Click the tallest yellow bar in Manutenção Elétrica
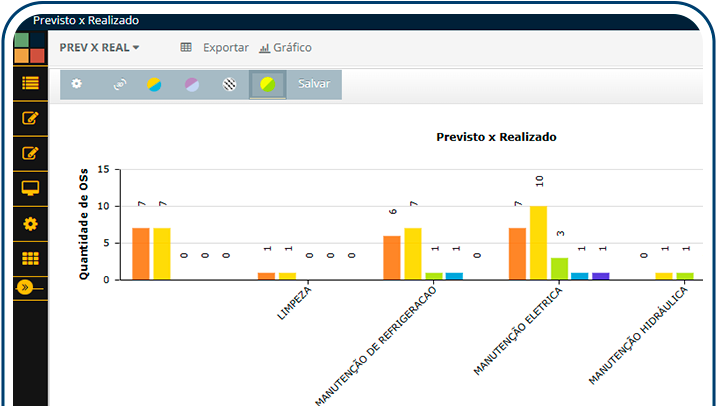Viewport: 716px width, 406px height. (x=538, y=242)
